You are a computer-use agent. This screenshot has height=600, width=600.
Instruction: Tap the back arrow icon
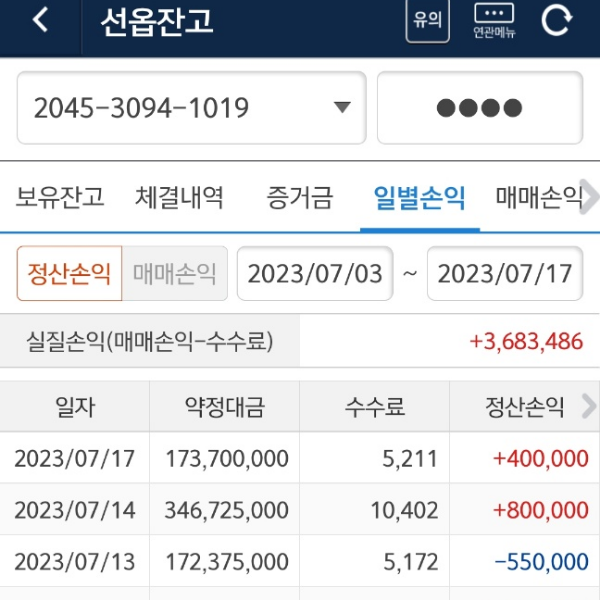click(x=40, y=21)
